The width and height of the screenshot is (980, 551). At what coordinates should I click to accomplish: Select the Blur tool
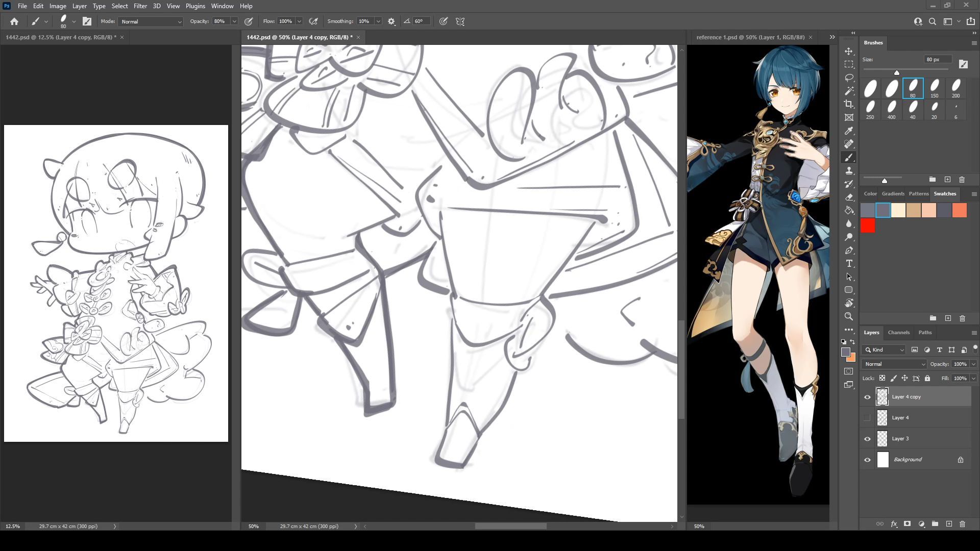click(x=849, y=224)
